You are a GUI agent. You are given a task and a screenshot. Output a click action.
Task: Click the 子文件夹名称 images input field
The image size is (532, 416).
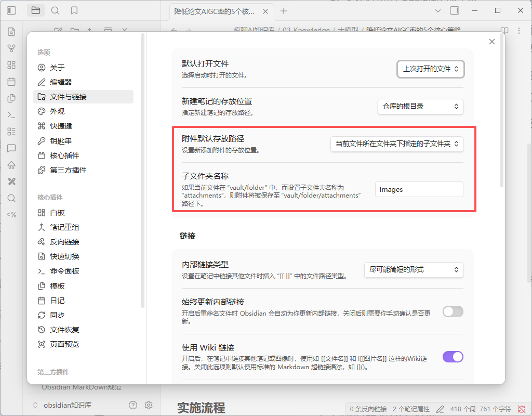click(x=419, y=189)
